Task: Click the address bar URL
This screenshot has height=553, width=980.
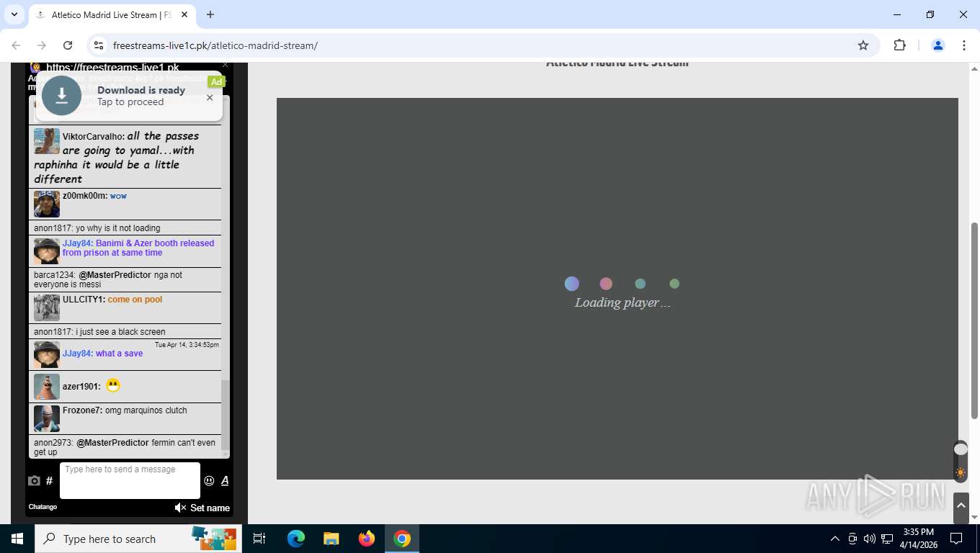Action: pyautogui.click(x=215, y=45)
